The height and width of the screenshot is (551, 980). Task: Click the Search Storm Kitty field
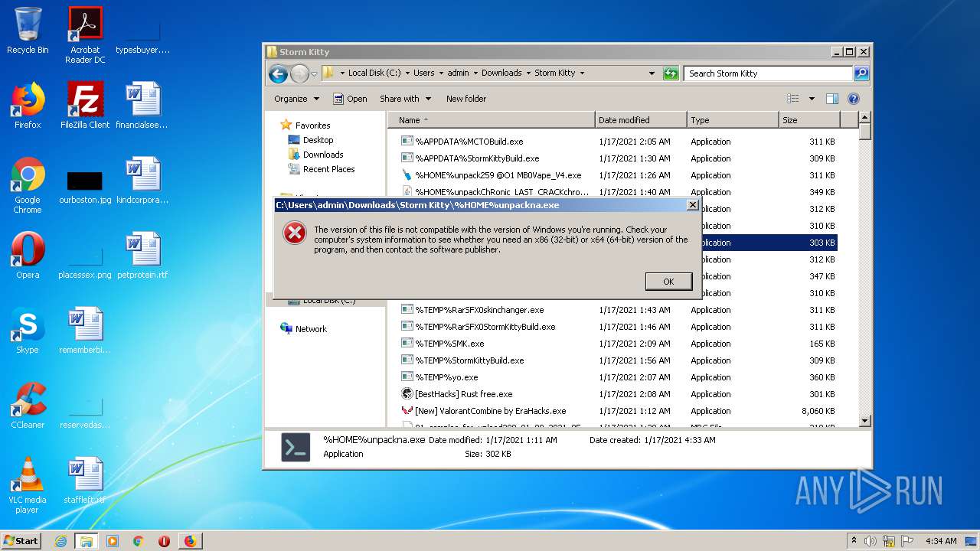coord(768,73)
